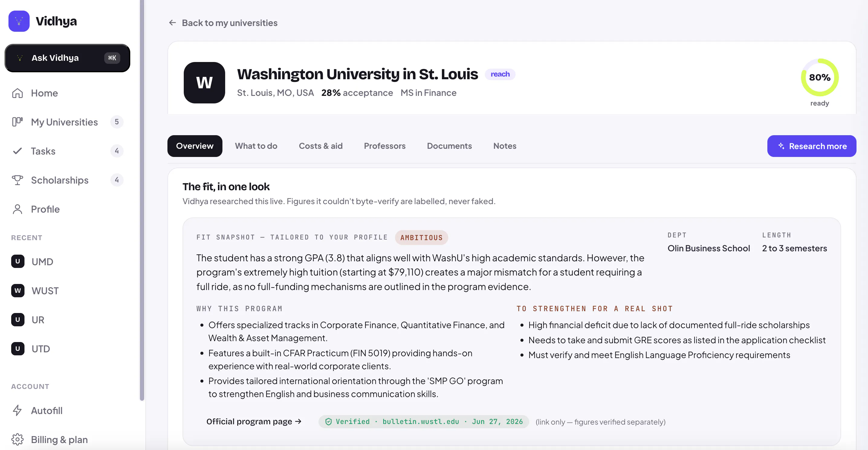The width and height of the screenshot is (868, 450).
Task: Open My Universities in sidebar
Action: pyautogui.click(x=67, y=122)
